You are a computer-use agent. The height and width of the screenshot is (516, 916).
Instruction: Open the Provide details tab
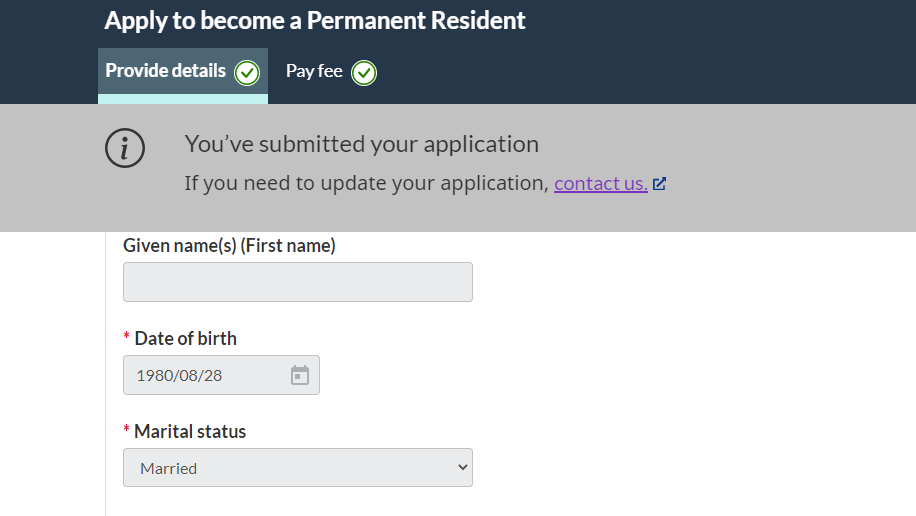click(166, 72)
